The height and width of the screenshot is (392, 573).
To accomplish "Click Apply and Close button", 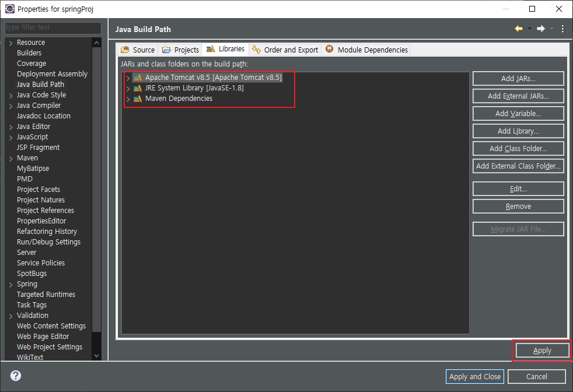I will pyautogui.click(x=475, y=377).
